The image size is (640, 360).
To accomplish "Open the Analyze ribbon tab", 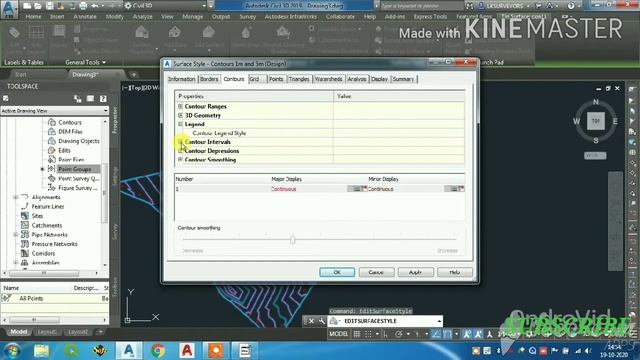I will click(x=142, y=17).
